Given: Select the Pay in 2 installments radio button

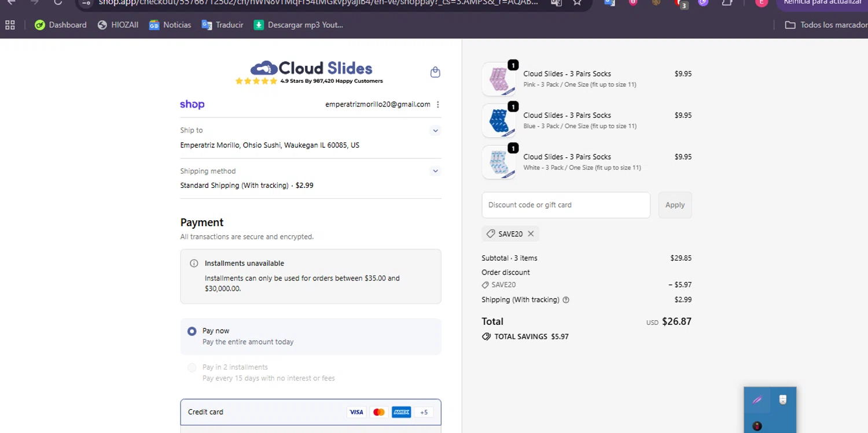Looking at the screenshot, I should point(192,368).
